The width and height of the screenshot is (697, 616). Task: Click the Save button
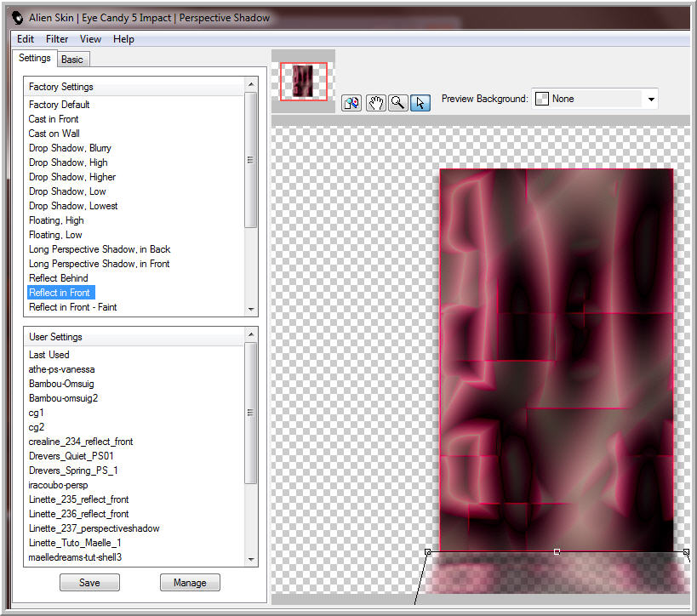click(x=89, y=583)
